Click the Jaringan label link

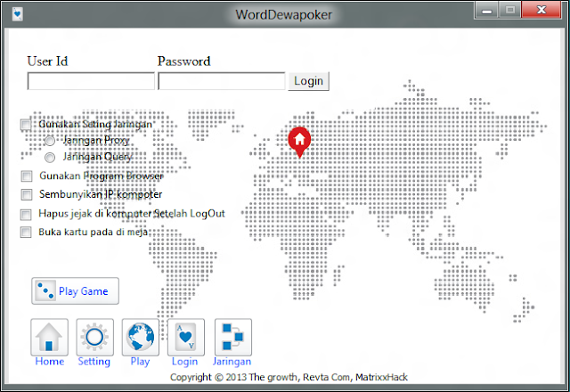(232, 362)
